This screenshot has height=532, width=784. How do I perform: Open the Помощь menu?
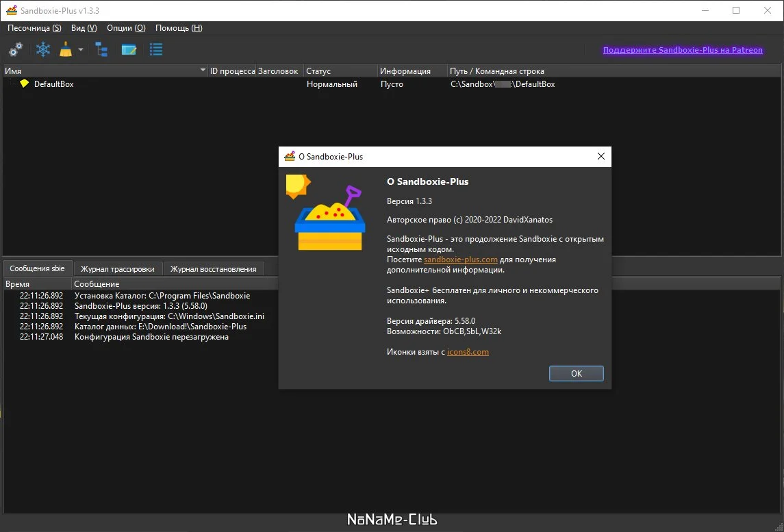point(179,28)
